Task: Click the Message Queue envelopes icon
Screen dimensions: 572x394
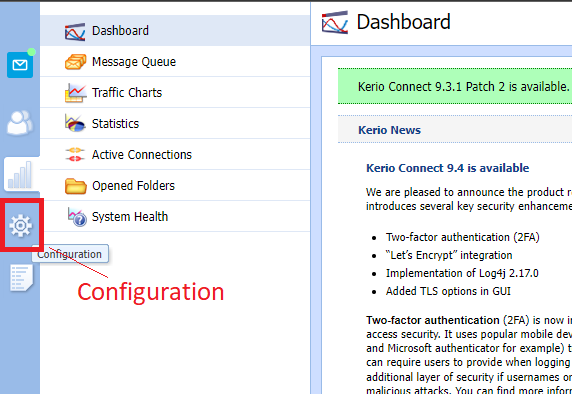Action: click(76, 62)
